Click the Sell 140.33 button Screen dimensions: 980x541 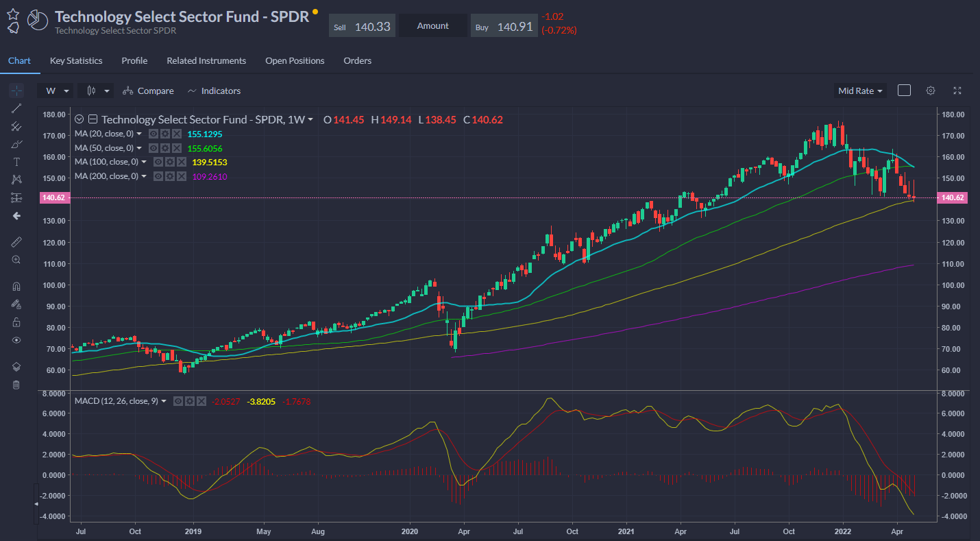point(361,27)
